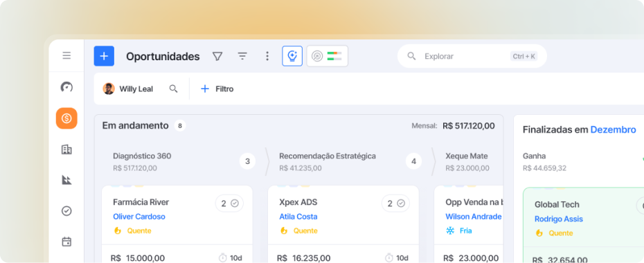Viewport: 644px width, 263px height.
Task: Click R$ 16.235,00 value on Xpex ADS
Action: coord(304,258)
